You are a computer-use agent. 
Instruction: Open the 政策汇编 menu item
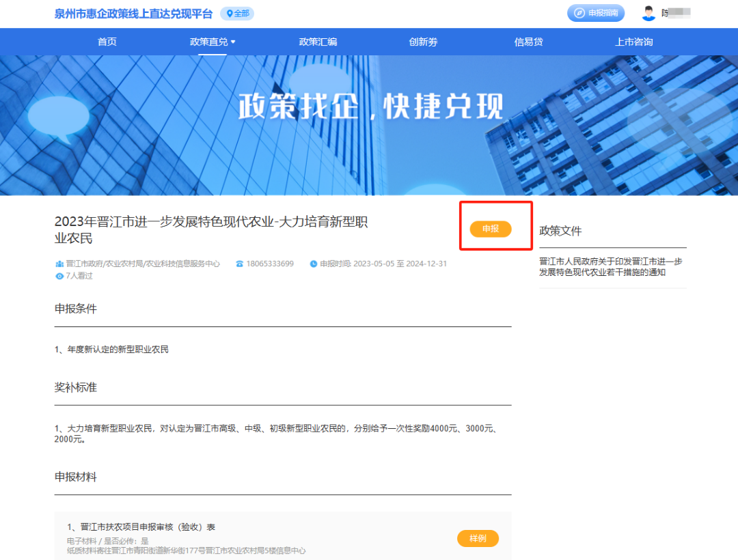pyautogui.click(x=318, y=42)
